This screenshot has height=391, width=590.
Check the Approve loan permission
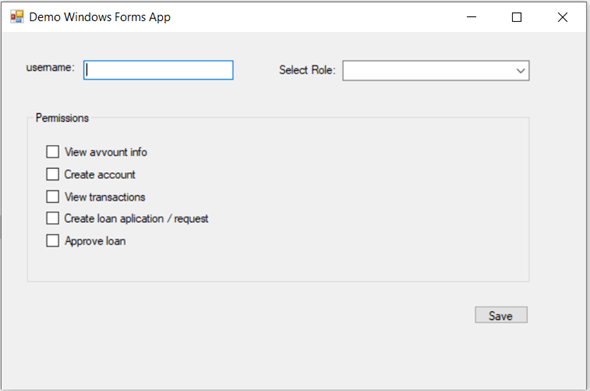pyautogui.click(x=53, y=240)
